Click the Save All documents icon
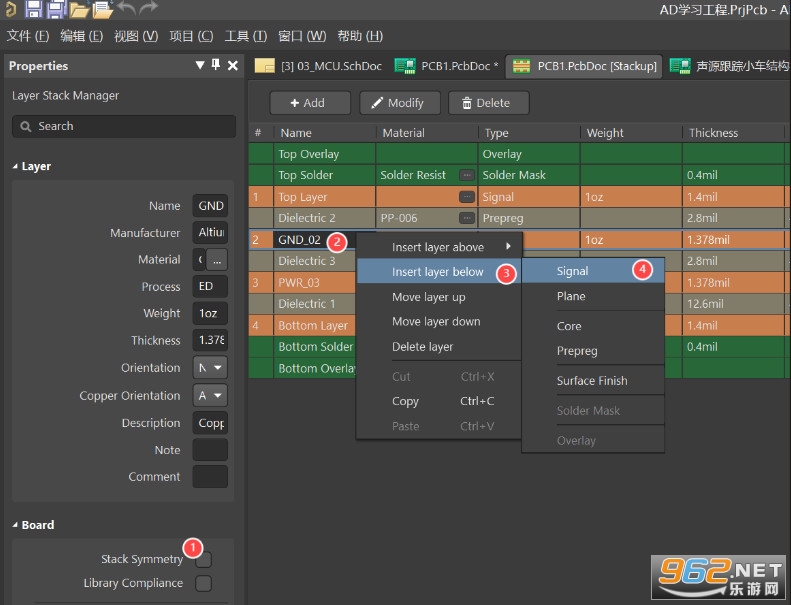The width and height of the screenshot is (791, 605). (x=56, y=8)
